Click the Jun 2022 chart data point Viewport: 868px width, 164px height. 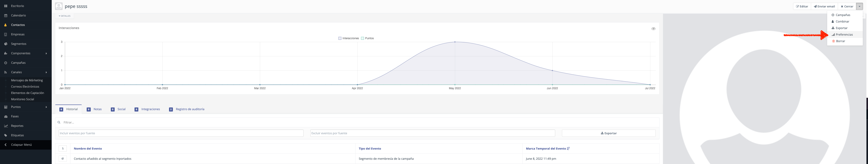click(x=552, y=71)
